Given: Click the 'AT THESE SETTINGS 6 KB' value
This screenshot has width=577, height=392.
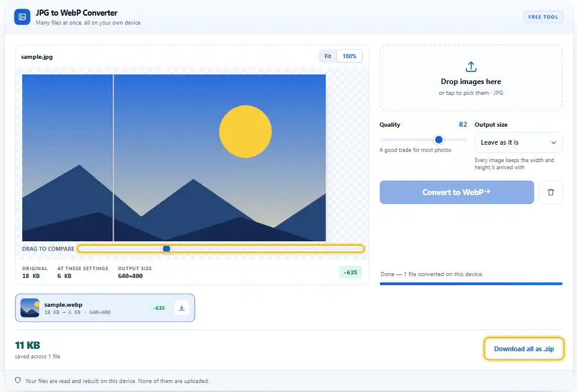Looking at the screenshot, I should click(x=83, y=272).
